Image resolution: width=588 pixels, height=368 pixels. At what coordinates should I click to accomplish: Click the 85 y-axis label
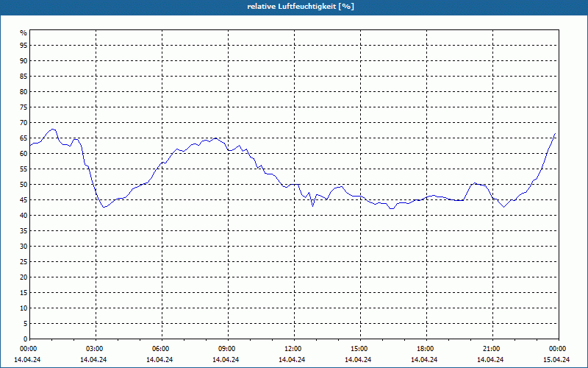pyautogui.click(x=24, y=77)
